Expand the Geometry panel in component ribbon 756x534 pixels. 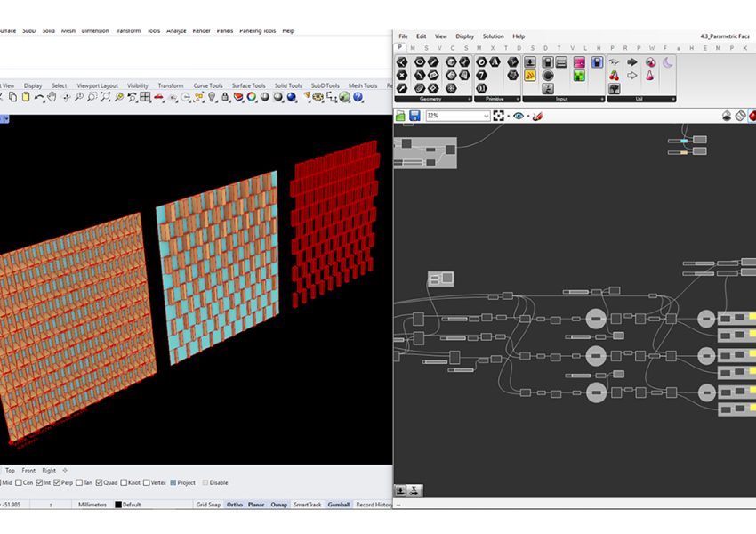pyautogui.click(x=468, y=99)
